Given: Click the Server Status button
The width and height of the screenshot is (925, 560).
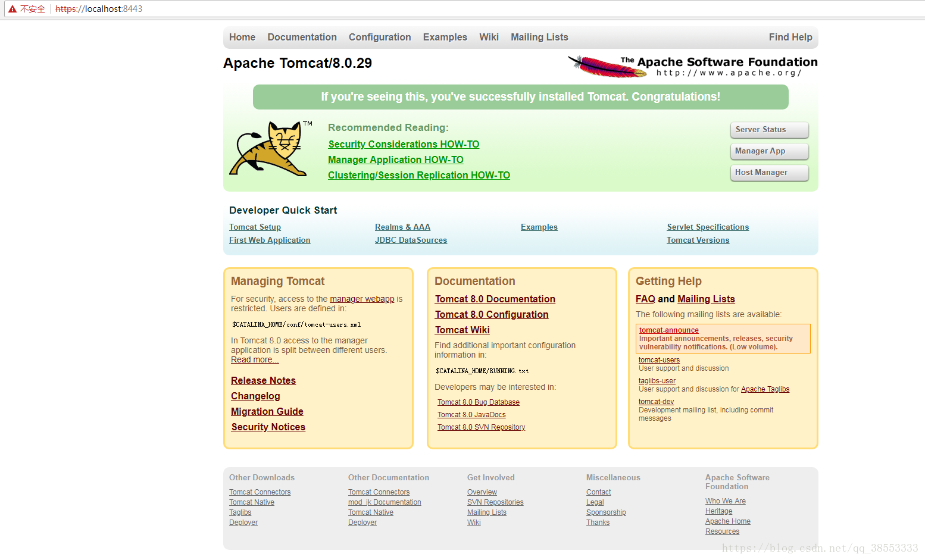Looking at the screenshot, I should [769, 130].
